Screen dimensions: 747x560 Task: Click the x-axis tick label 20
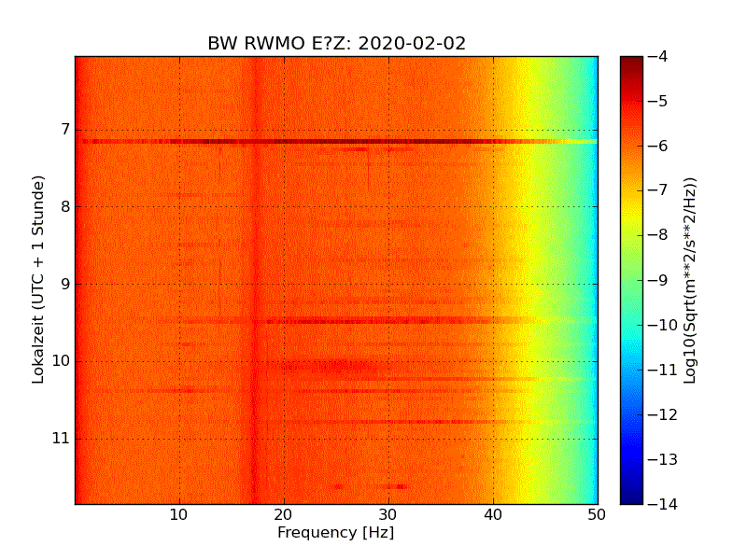point(284,515)
